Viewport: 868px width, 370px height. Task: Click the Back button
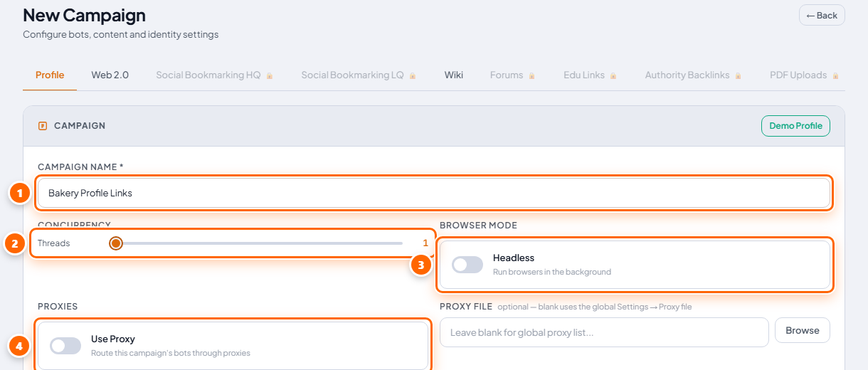tap(822, 16)
